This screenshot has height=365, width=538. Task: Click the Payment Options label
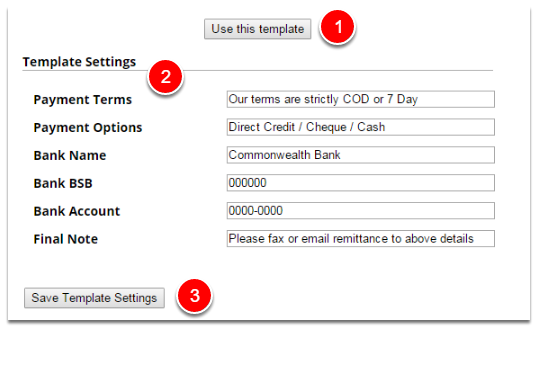point(88,128)
